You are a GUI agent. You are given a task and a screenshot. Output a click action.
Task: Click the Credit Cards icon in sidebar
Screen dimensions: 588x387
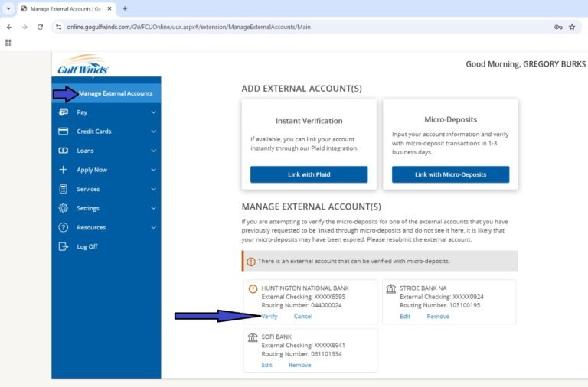64,132
